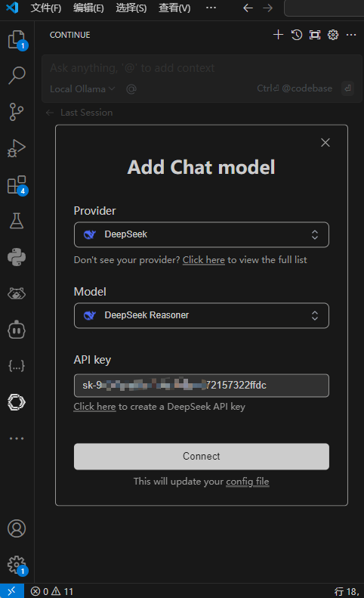Screen dimensions: 364x598
Task: Return to Last Session
Action: coord(79,113)
